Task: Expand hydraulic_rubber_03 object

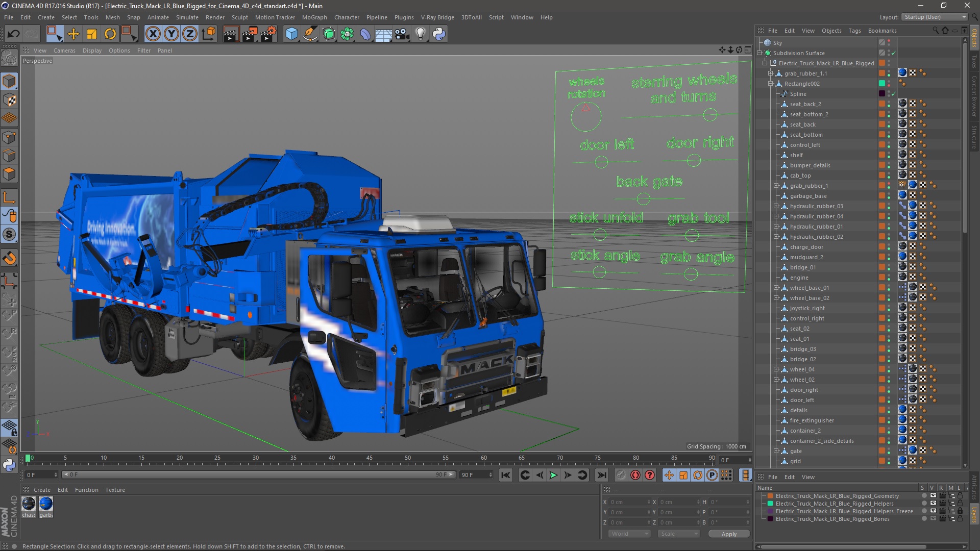Action: 776,206
